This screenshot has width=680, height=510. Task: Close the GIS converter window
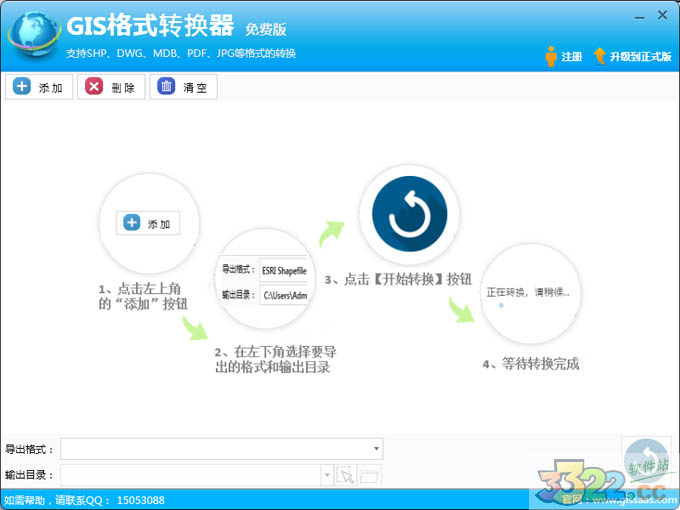click(x=662, y=15)
